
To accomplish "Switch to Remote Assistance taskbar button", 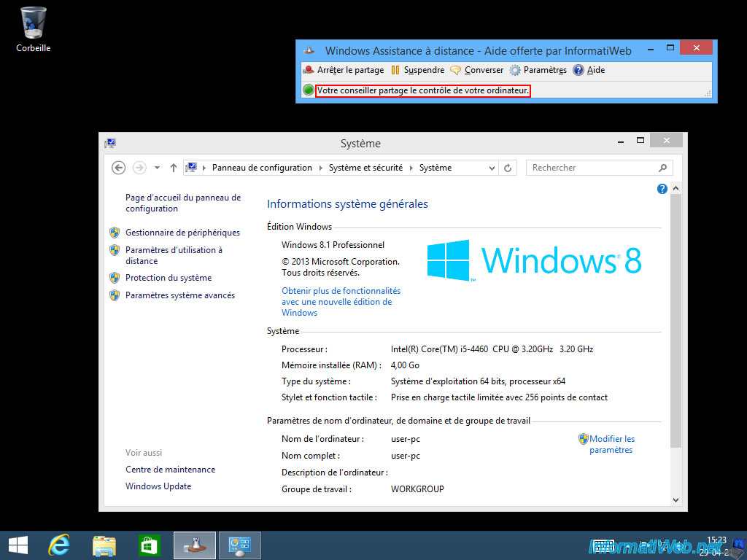I will click(194, 545).
